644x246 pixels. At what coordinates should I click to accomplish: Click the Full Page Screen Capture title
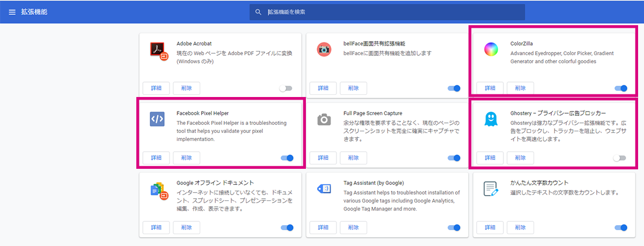click(x=372, y=113)
